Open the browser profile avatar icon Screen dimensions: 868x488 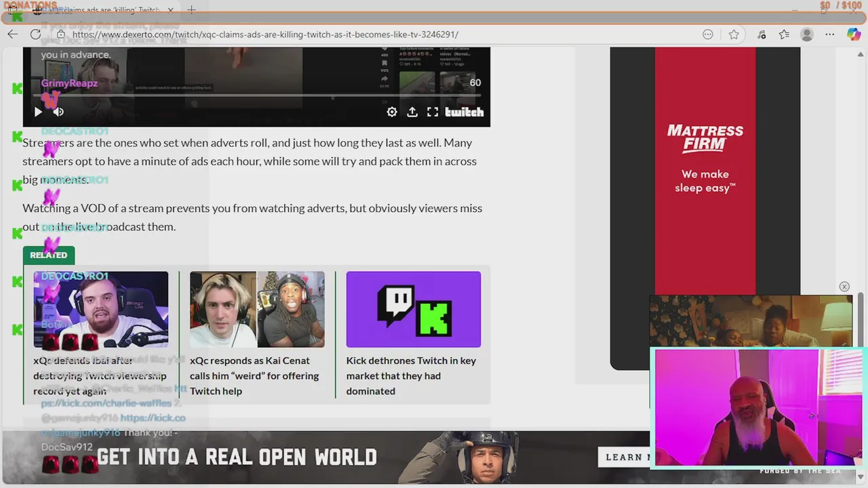point(807,34)
